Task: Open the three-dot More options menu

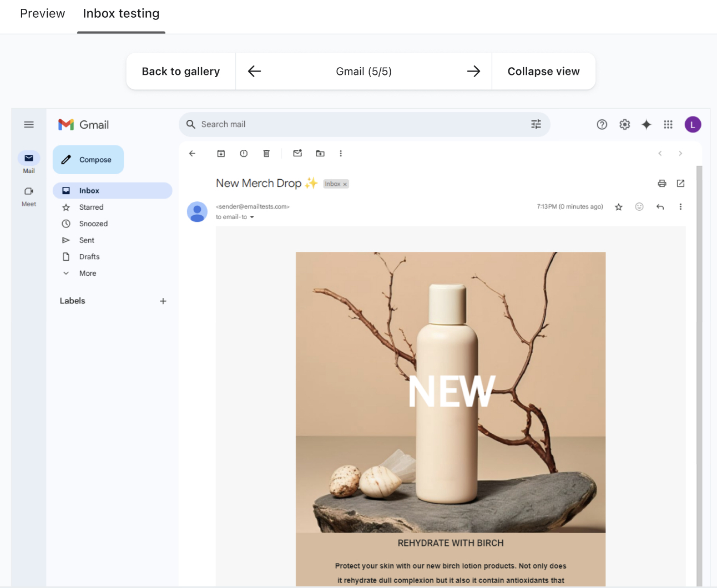Action: [x=341, y=153]
